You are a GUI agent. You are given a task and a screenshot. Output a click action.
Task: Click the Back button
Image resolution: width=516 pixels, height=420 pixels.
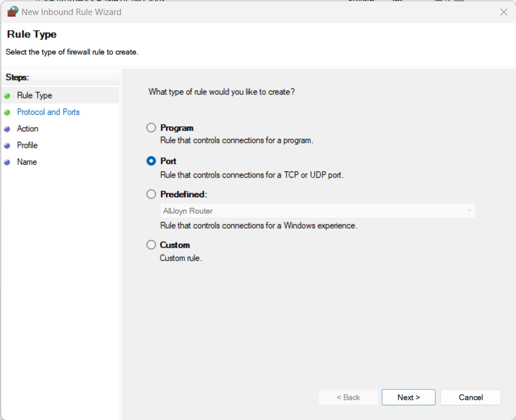(x=348, y=397)
